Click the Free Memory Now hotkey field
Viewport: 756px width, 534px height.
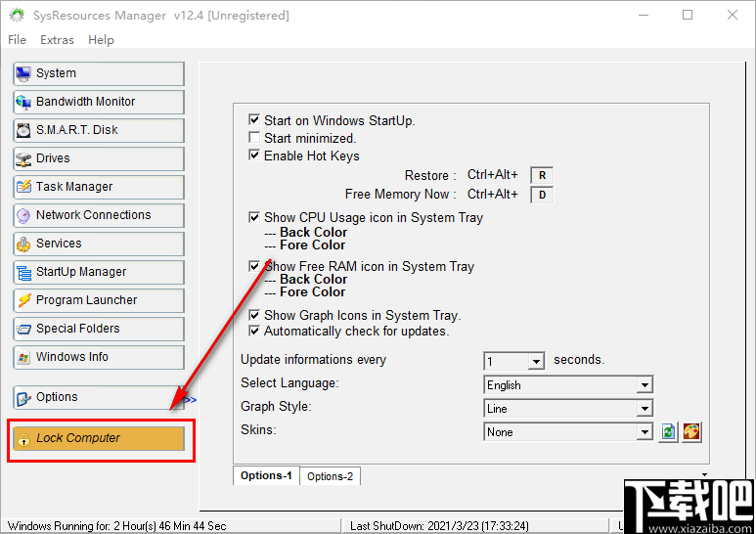pyautogui.click(x=542, y=195)
